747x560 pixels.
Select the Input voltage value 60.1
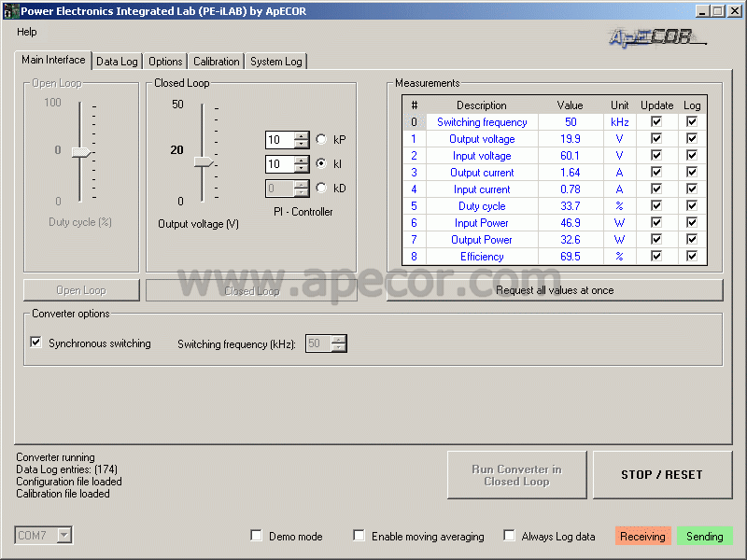coord(571,155)
